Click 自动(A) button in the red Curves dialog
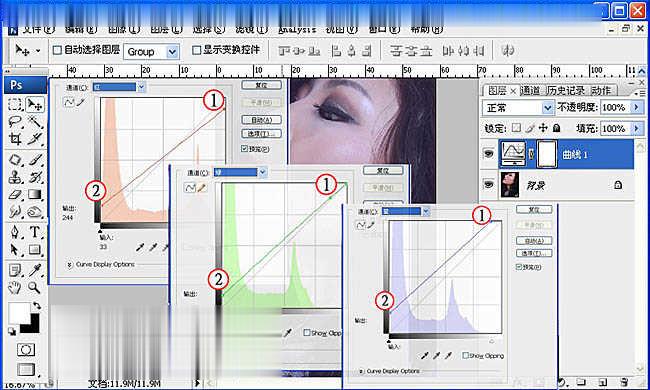The width and height of the screenshot is (650, 390). [x=262, y=120]
